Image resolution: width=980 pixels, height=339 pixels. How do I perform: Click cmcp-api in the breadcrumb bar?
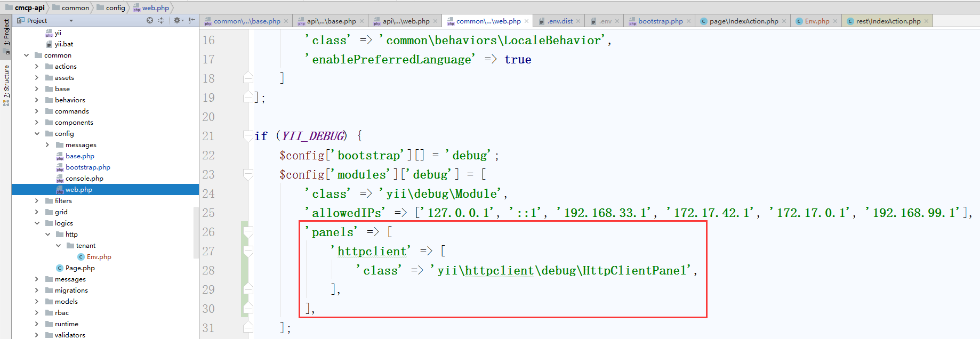click(29, 7)
